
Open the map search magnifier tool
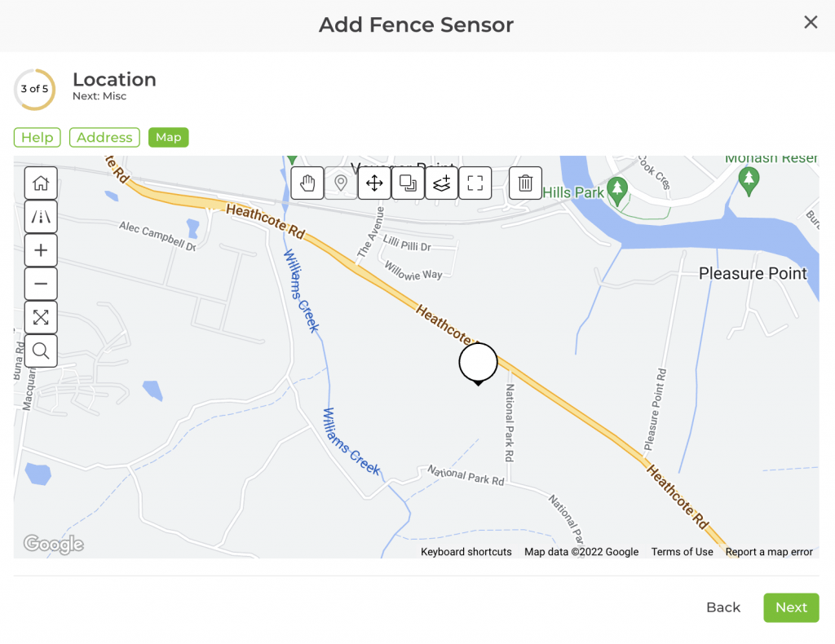click(41, 351)
